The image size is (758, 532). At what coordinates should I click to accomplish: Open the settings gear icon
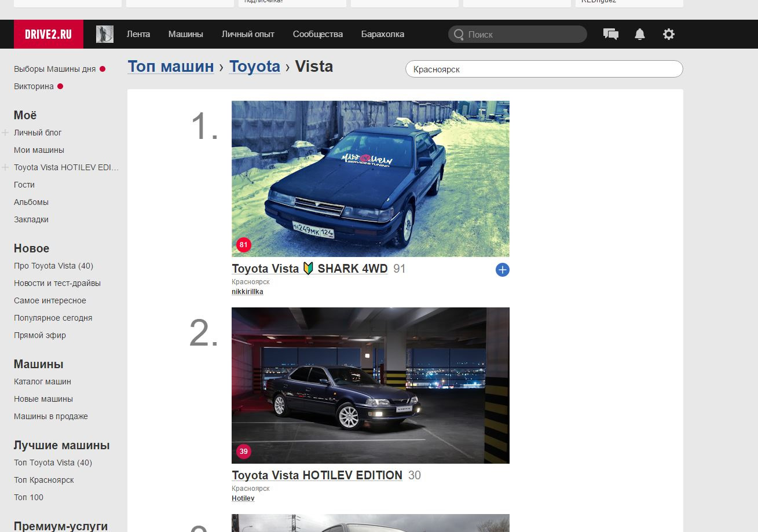click(669, 34)
